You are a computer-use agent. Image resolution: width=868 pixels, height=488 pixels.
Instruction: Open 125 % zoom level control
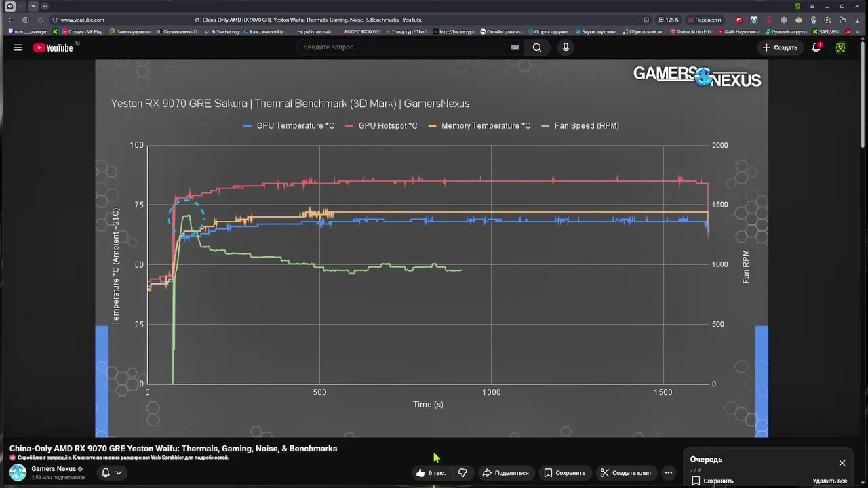point(668,20)
